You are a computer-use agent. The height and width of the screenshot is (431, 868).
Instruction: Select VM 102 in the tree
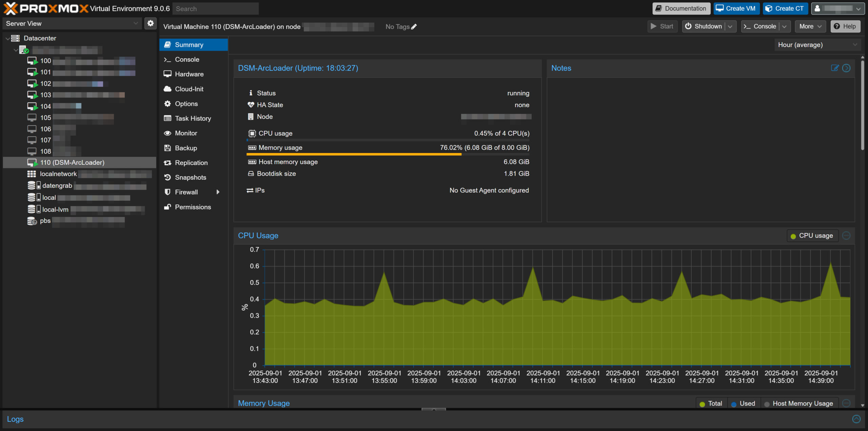coord(79,84)
